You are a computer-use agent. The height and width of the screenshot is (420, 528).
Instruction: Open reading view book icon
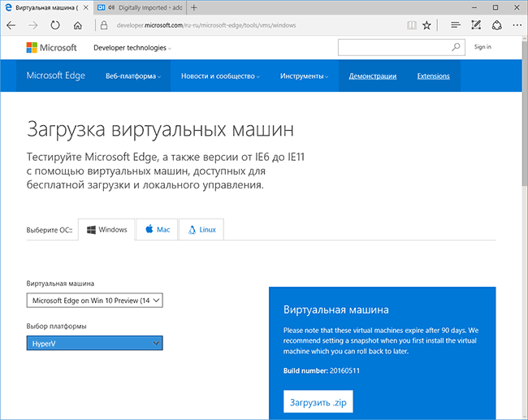pos(412,25)
